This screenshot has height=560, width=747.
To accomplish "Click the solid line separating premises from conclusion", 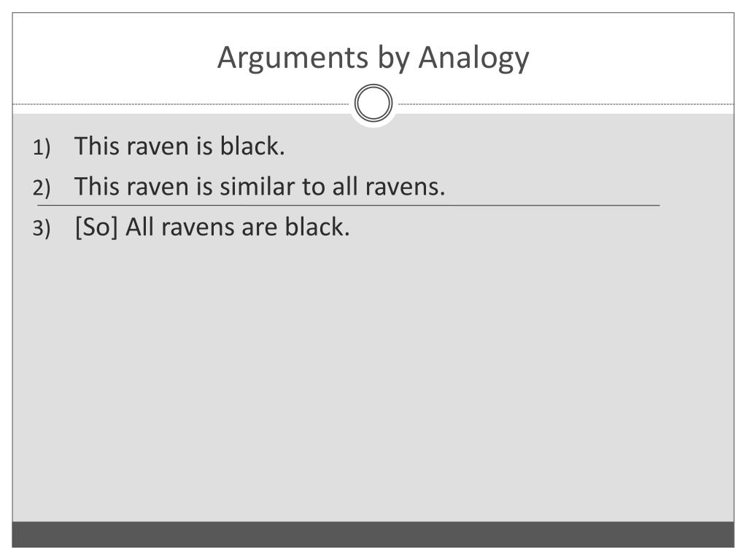I will tap(348, 205).
